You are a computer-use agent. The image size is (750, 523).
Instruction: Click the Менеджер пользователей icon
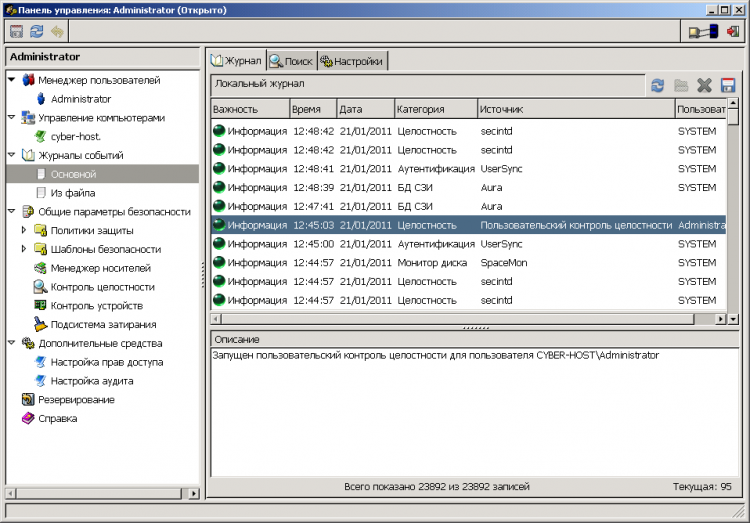[28, 80]
